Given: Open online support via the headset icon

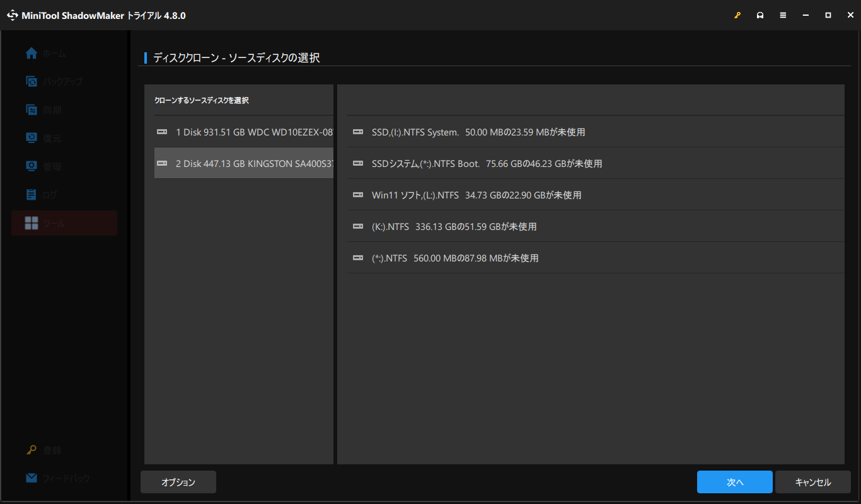Looking at the screenshot, I should [x=760, y=14].
